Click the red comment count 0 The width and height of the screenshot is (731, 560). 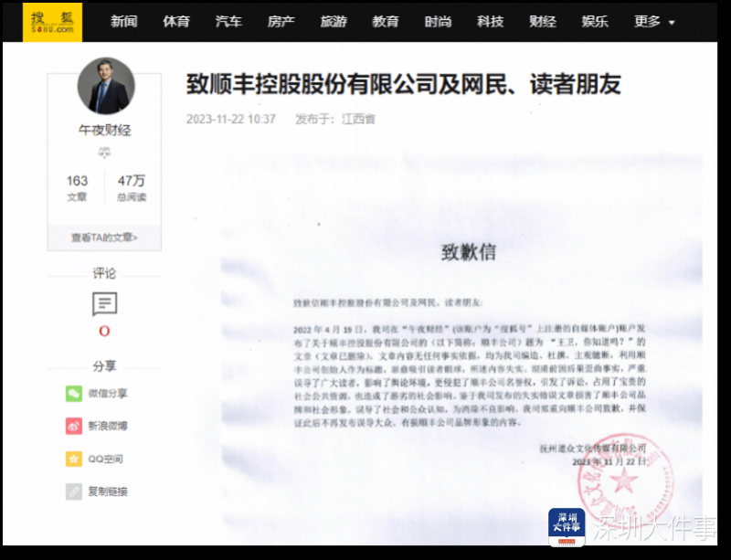pyautogui.click(x=104, y=331)
